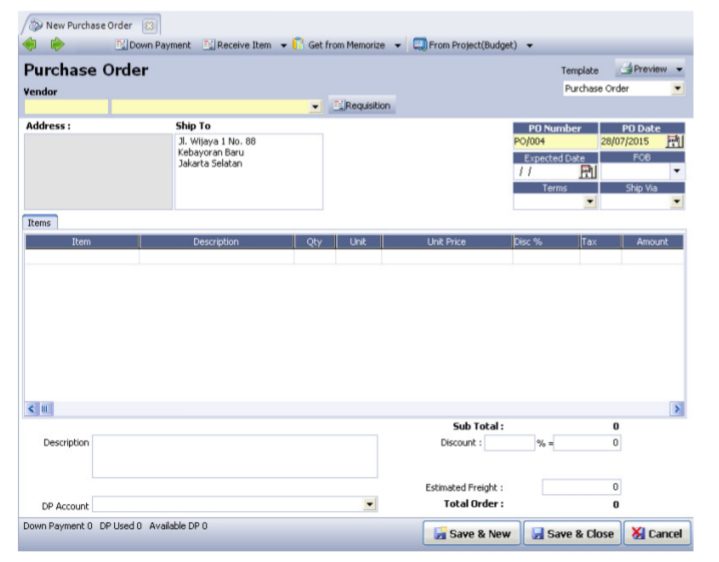This screenshot has height=562, width=719.
Task: Expand the Receive Item dropdown arrow
Action: point(283,45)
